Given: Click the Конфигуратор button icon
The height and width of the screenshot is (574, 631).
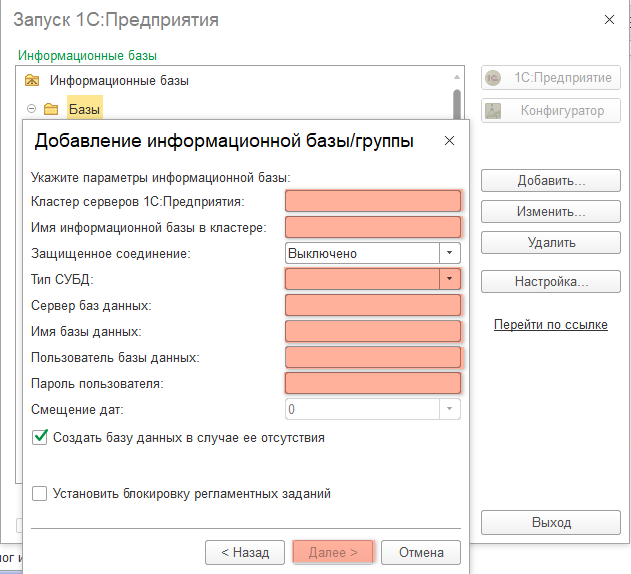Looking at the screenshot, I should [493, 111].
